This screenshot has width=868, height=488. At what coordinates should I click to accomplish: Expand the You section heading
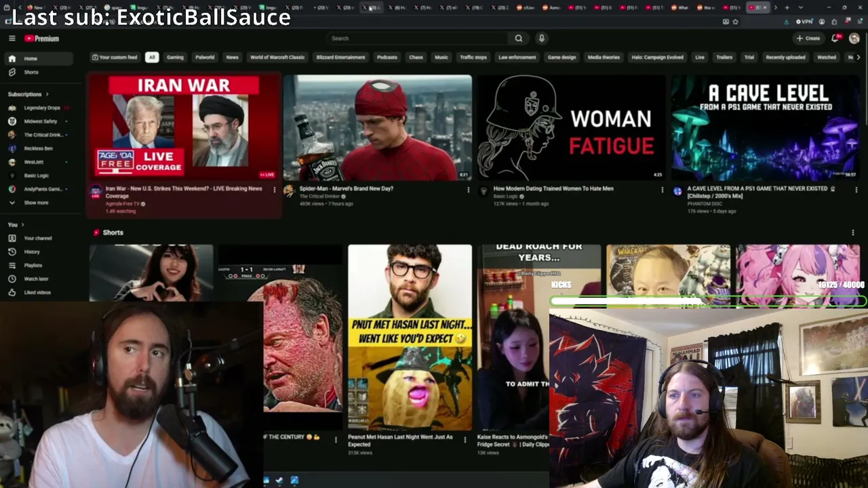16,225
